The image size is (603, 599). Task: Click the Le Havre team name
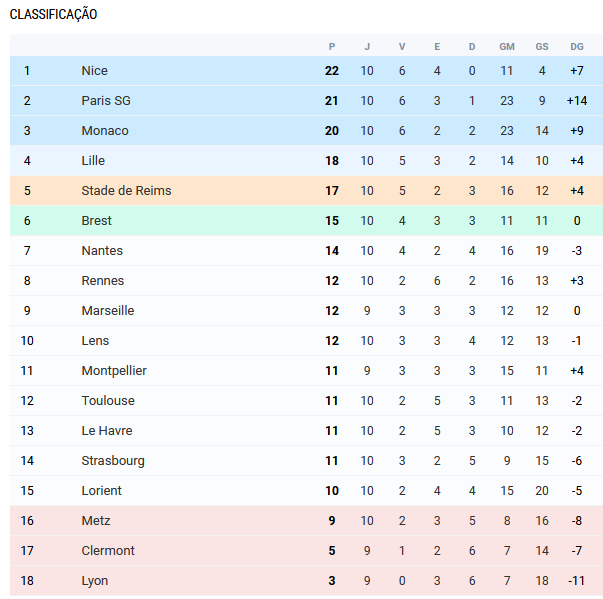tap(107, 431)
